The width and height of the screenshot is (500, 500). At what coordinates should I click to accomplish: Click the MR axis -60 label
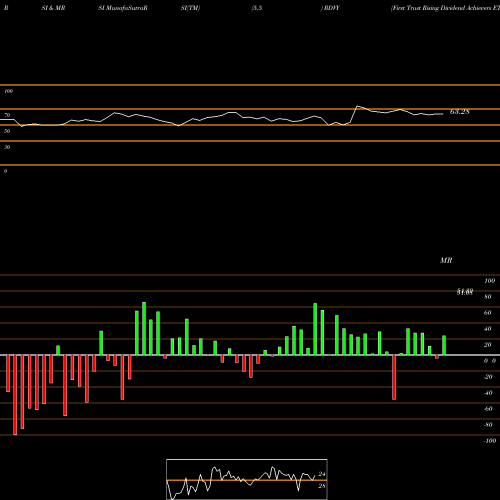(x=488, y=409)
